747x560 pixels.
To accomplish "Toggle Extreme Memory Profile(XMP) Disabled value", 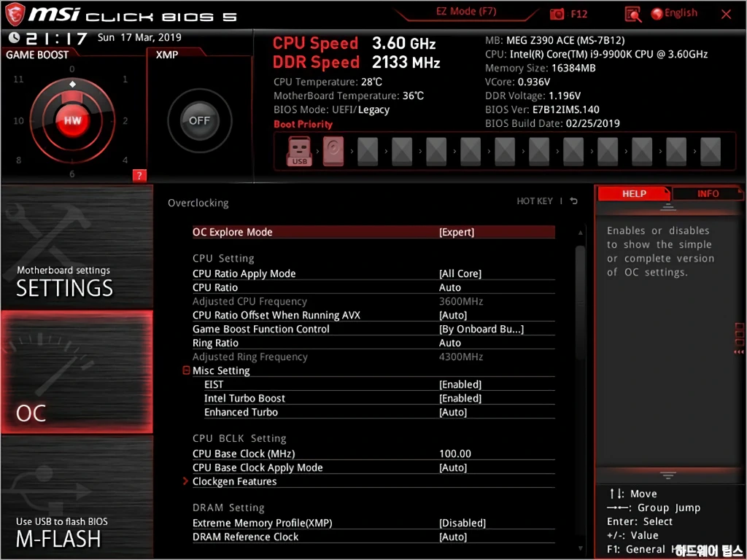I will [x=462, y=523].
